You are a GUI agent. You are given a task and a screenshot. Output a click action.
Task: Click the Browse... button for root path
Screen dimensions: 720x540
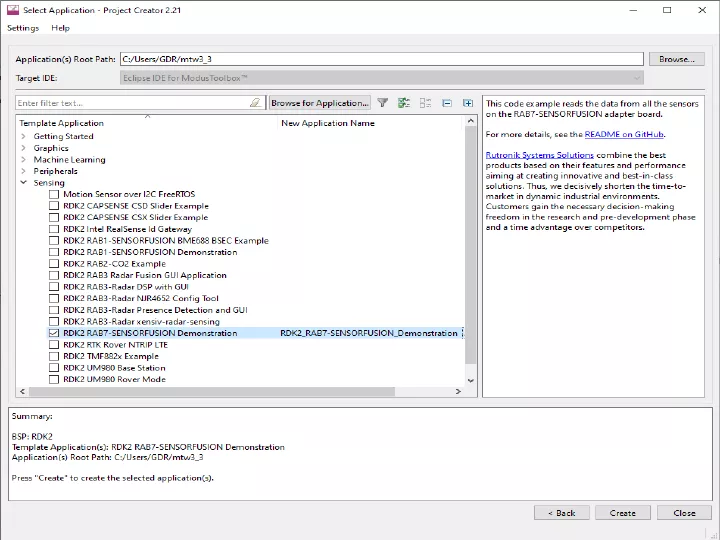click(x=676, y=59)
